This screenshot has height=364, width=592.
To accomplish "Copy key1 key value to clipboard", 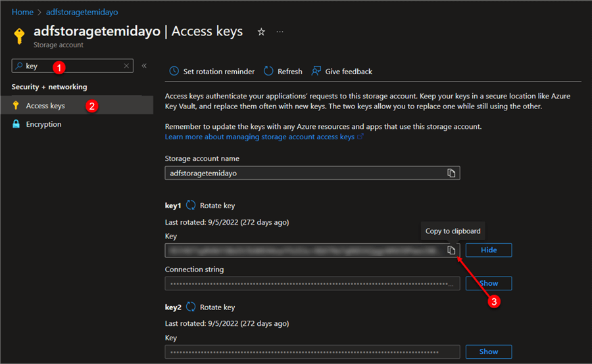I will pos(451,250).
